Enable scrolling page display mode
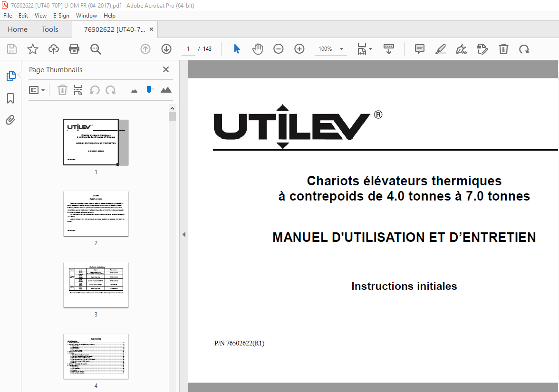The image size is (559, 392). click(389, 48)
